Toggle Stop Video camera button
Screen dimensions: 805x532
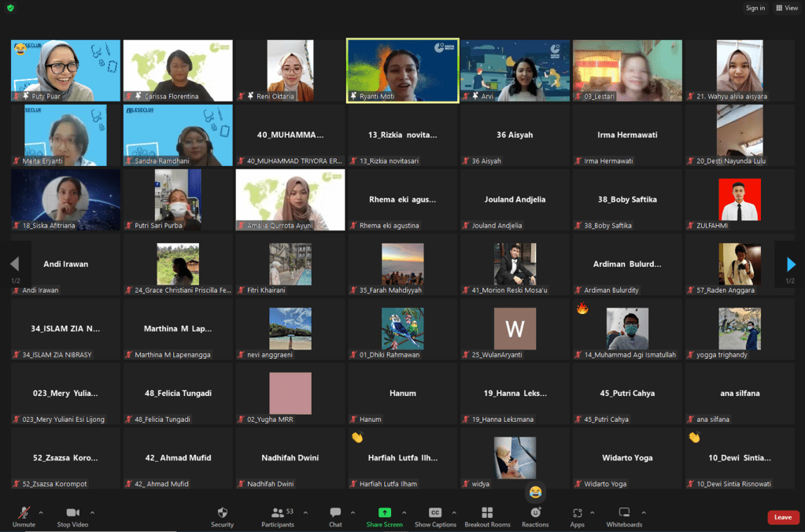(x=72, y=513)
